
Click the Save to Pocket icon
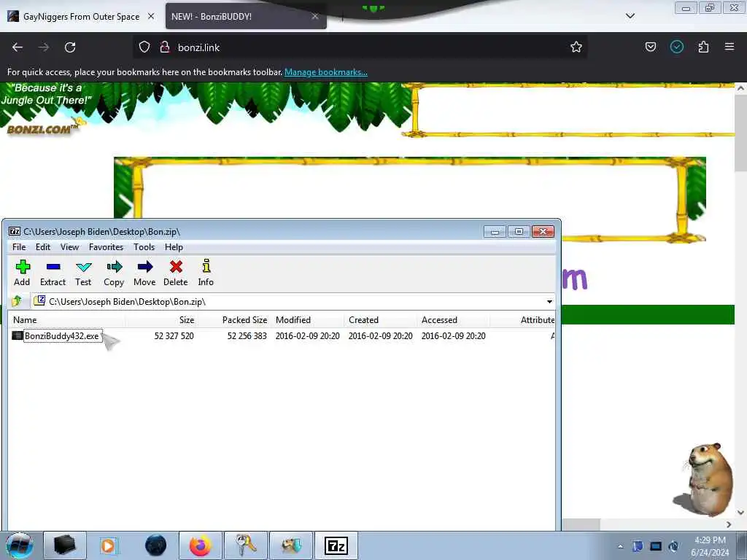(651, 47)
